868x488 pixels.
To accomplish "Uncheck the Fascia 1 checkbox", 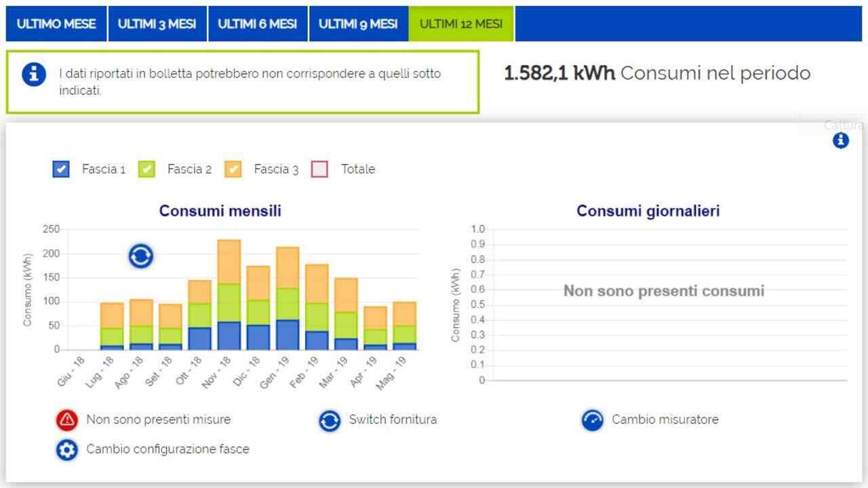I will [x=61, y=169].
